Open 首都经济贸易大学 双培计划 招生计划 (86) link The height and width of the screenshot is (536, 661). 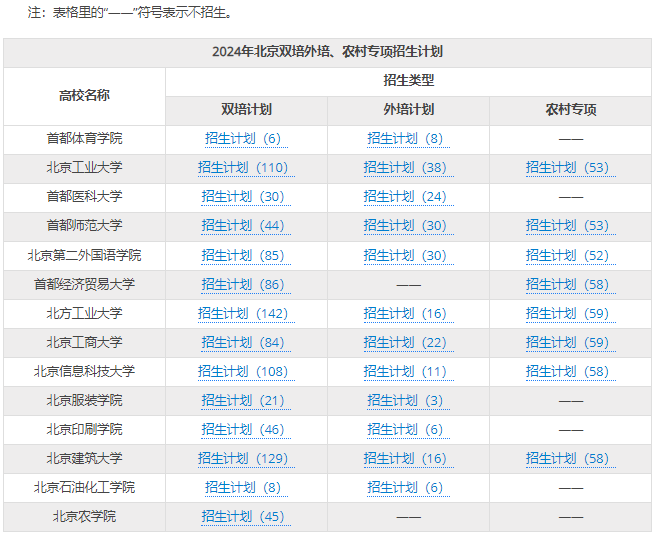246,285
